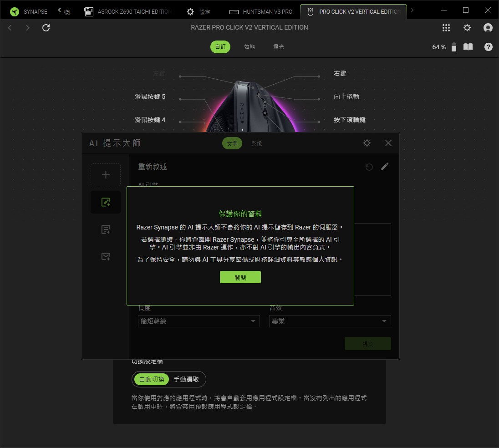Show more device tabs with right chevron
Viewport: 499px width, 448px height.
click(412, 10)
